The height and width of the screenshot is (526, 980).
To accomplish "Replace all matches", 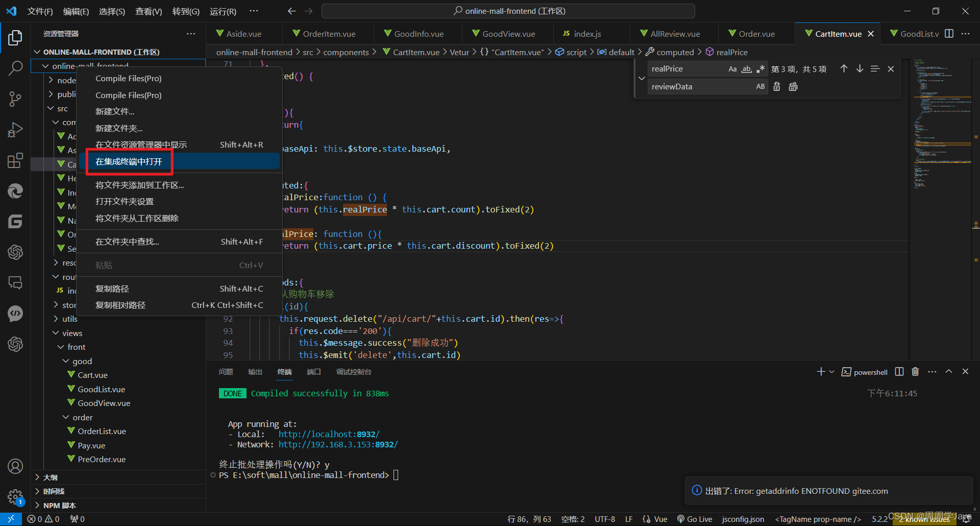I will (x=793, y=86).
